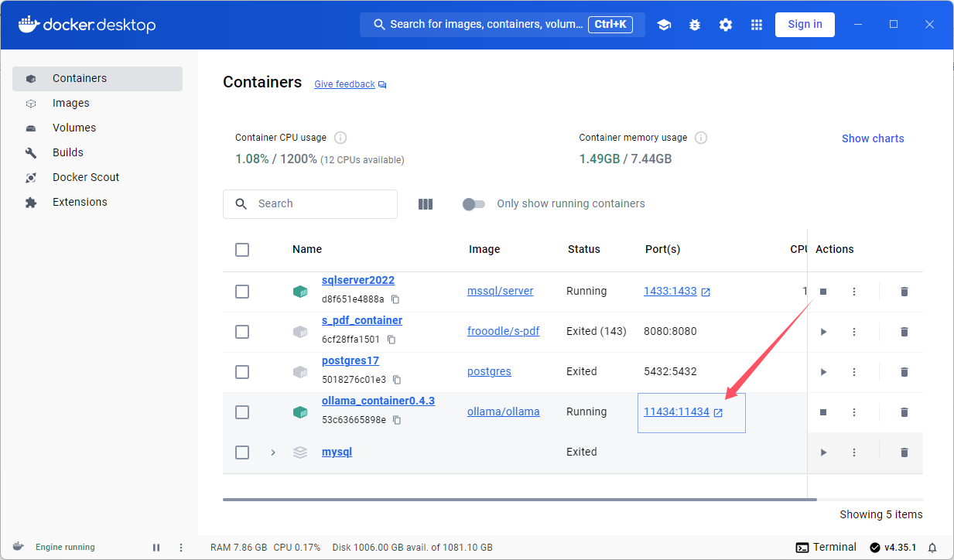
Task: Open the sqlserver2022 container details
Action: click(358, 281)
